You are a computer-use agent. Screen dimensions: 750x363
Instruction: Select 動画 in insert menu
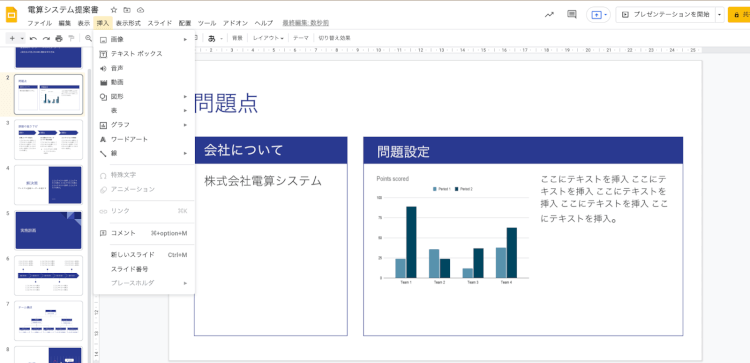point(144,82)
